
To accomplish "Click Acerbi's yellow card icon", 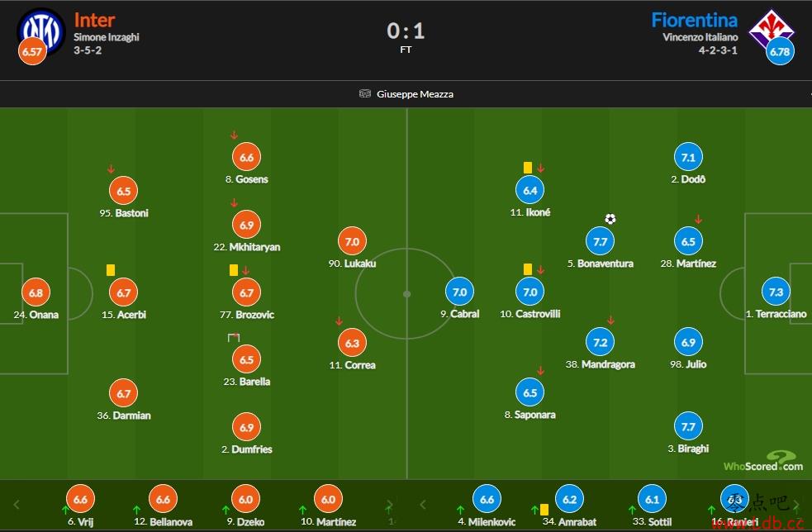I will coord(111,270).
